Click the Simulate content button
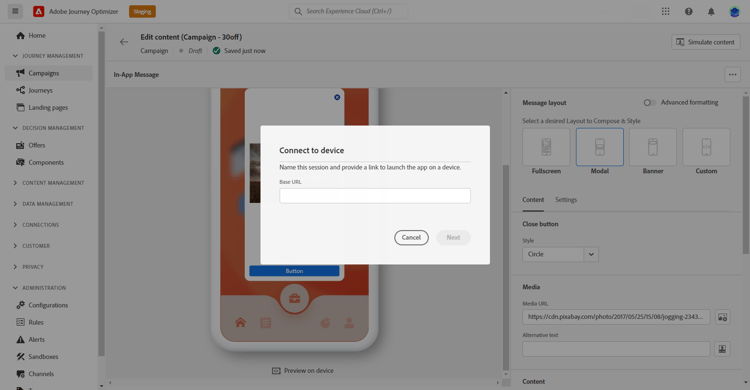This screenshot has width=750, height=390. (x=706, y=42)
